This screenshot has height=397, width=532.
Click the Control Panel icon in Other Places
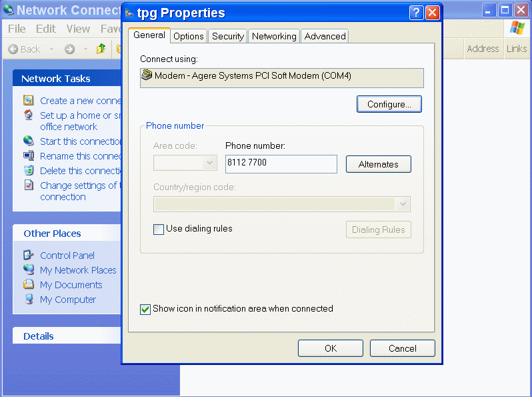pos(29,255)
